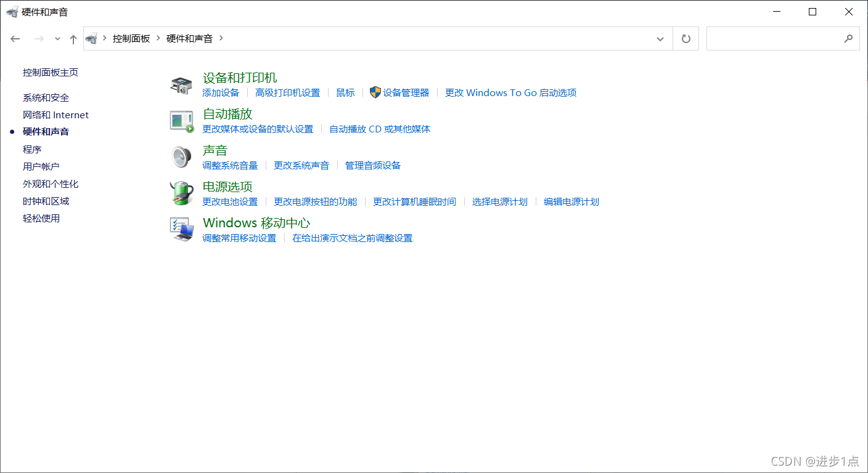Open 管理音频设备

373,165
